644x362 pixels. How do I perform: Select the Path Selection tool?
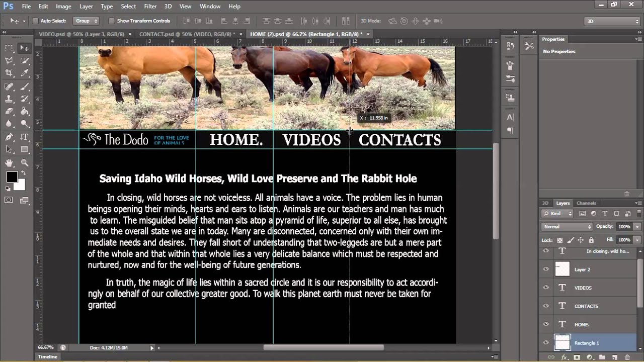(9, 149)
